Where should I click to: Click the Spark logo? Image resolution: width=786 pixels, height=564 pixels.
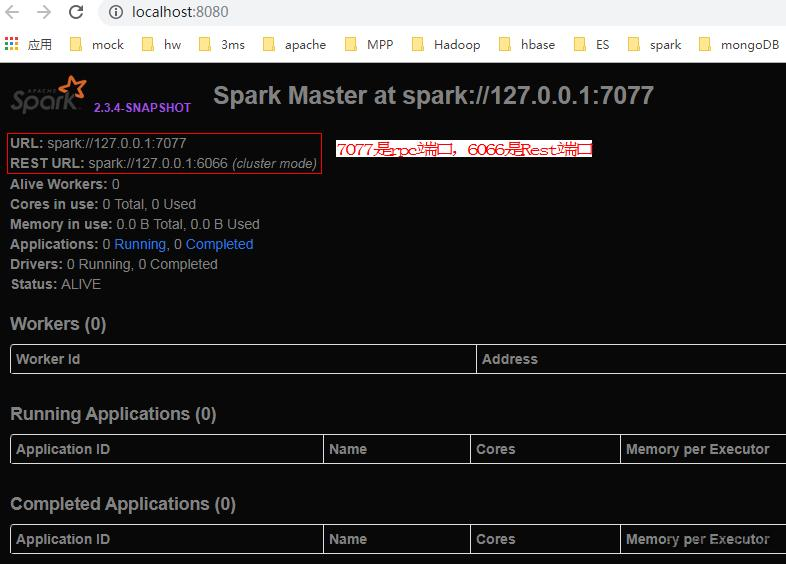(x=49, y=94)
